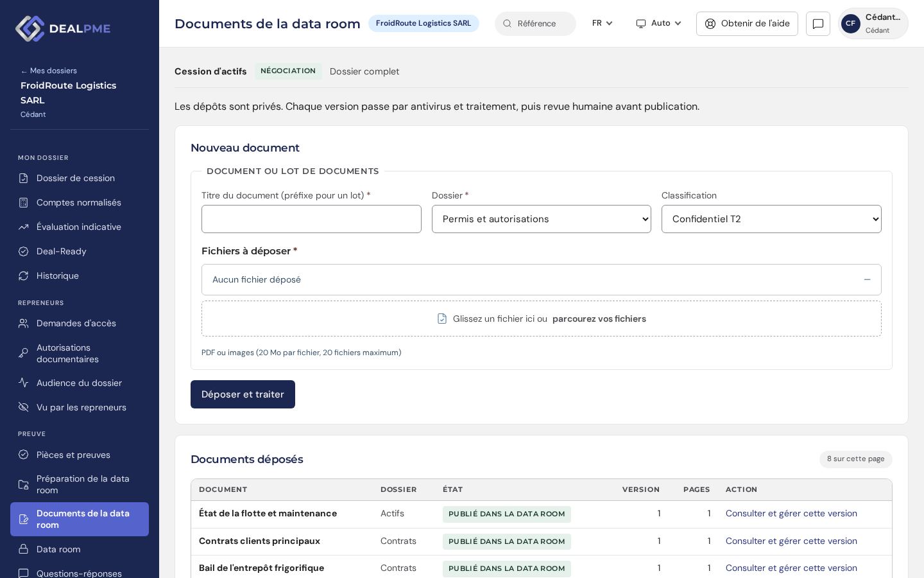Go to Documents de la data room menu
The width and height of the screenshot is (924, 578).
click(80, 519)
